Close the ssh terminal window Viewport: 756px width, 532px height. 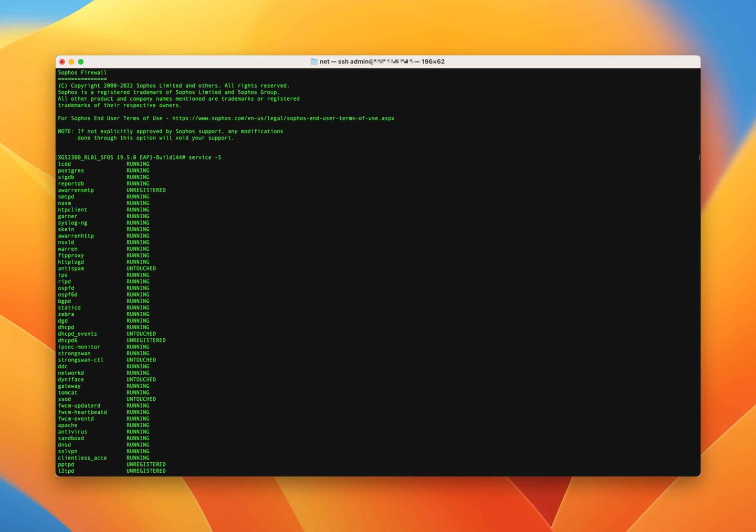[x=62, y=62]
